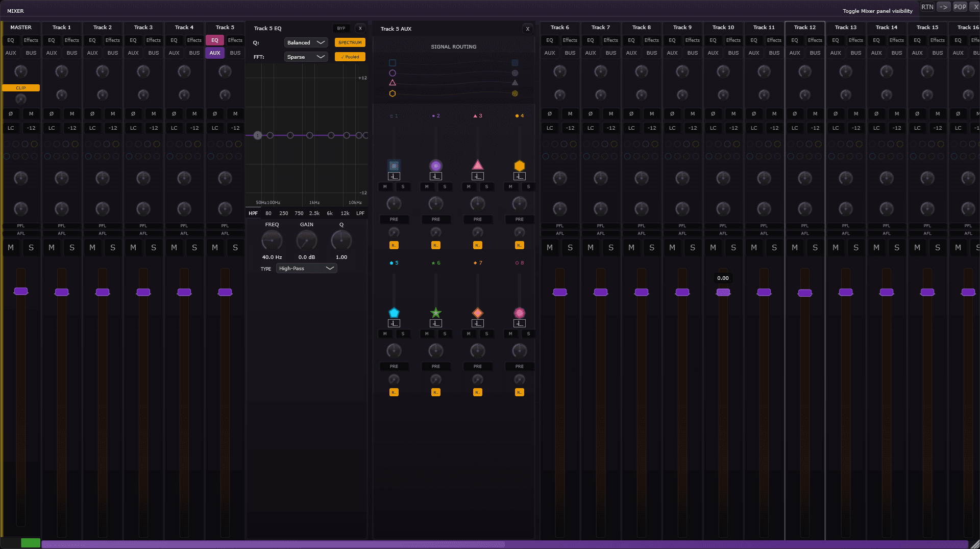980x549 pixels.
Task: Click the green star aux send 6 handle
Action: (x=435, y=313)
